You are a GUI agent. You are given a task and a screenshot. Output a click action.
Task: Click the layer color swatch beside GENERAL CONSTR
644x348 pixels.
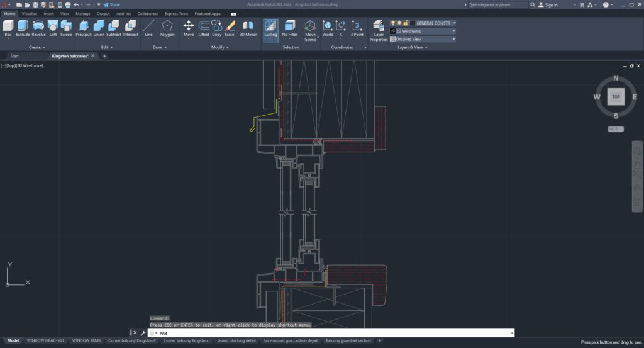click(413, 23)
